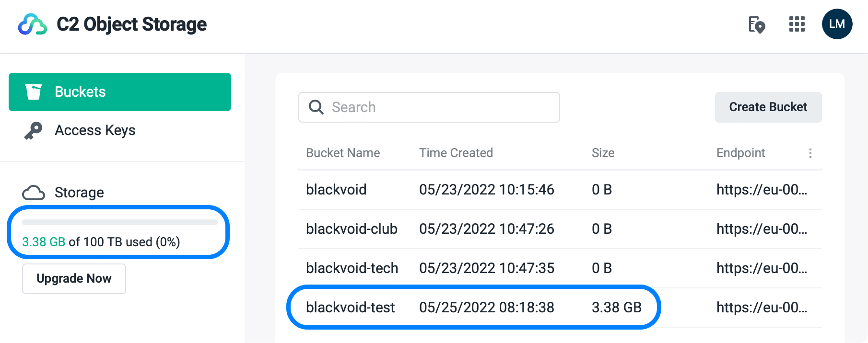
Task: Click the storage usage progress bar
Action: point(120,222)
